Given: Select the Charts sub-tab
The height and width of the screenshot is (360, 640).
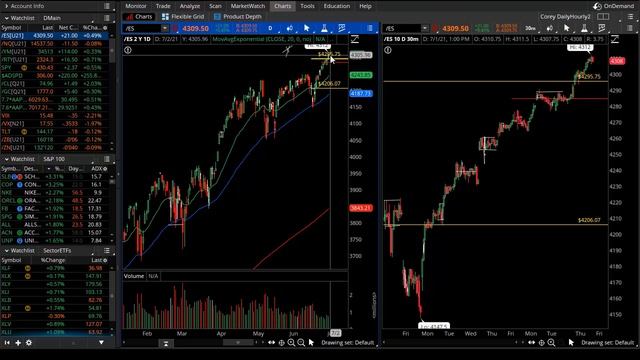Looking at the screenshot, I should (x=139, y=17).
